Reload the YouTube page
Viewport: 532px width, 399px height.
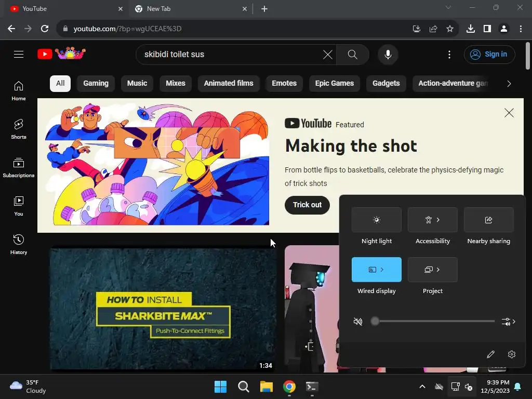(45, 29)
